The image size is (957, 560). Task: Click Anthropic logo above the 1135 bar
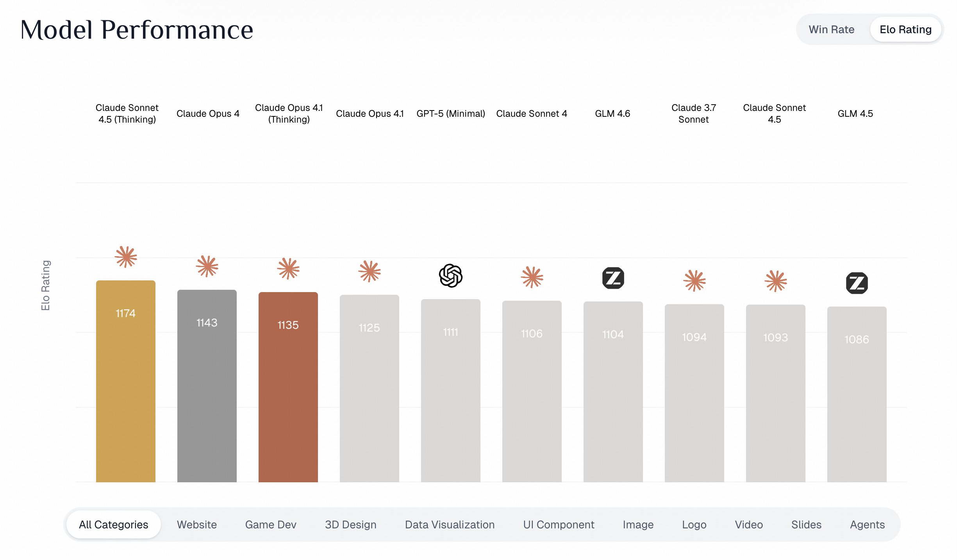[x=288, y=269]
